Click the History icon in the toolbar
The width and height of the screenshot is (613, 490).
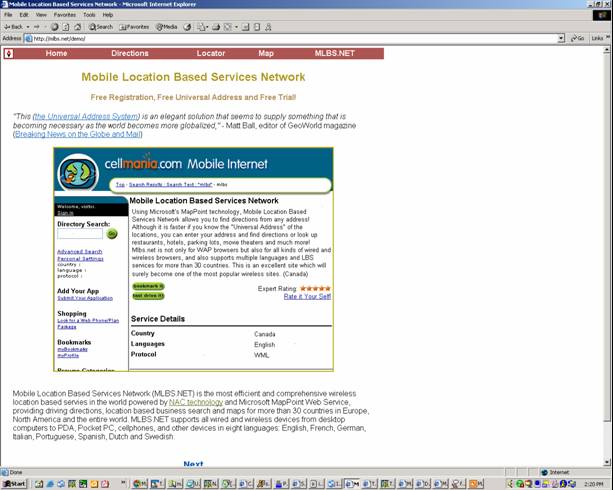point(188,27)
